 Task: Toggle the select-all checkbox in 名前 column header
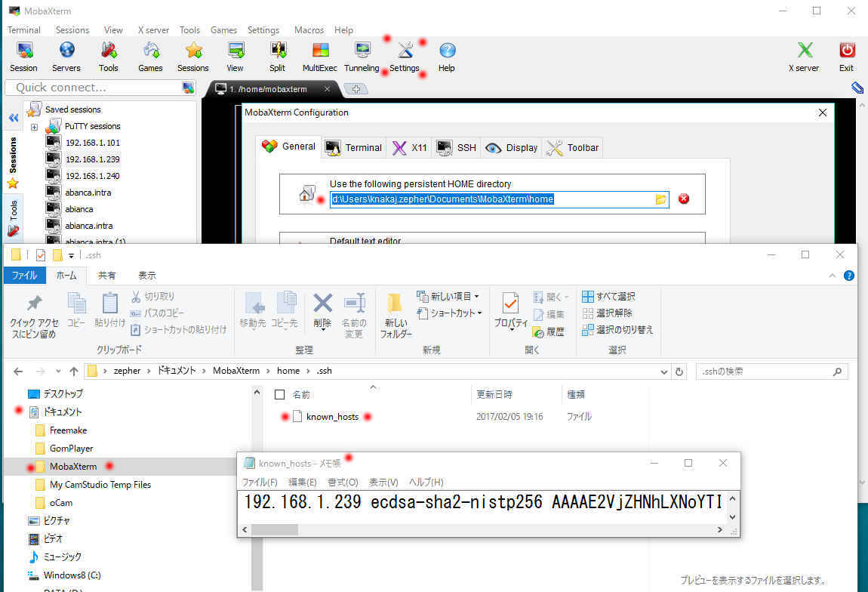click(x=279, y=394)
